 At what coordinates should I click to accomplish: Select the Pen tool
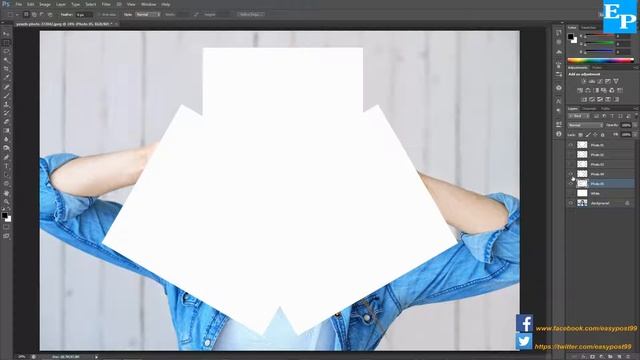pos(6,157)
